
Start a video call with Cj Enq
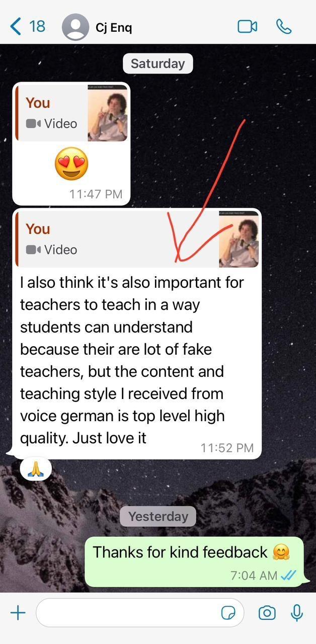tap(247, 27)
